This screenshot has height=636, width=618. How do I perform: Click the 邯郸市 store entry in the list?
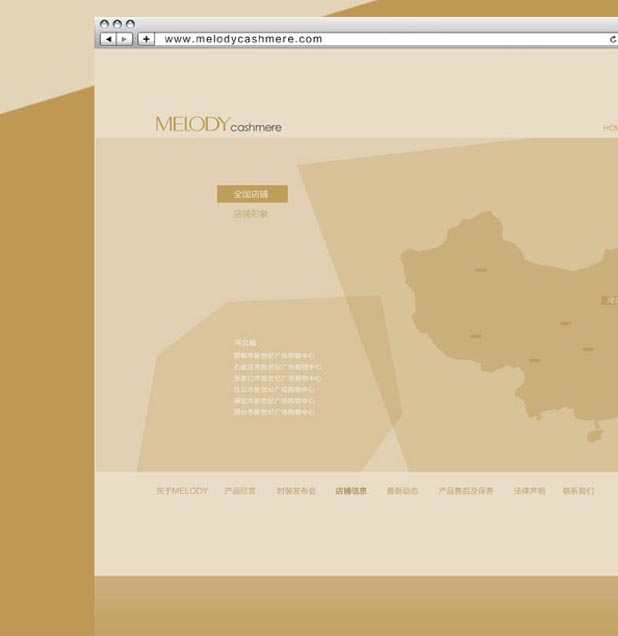[274, 356]
